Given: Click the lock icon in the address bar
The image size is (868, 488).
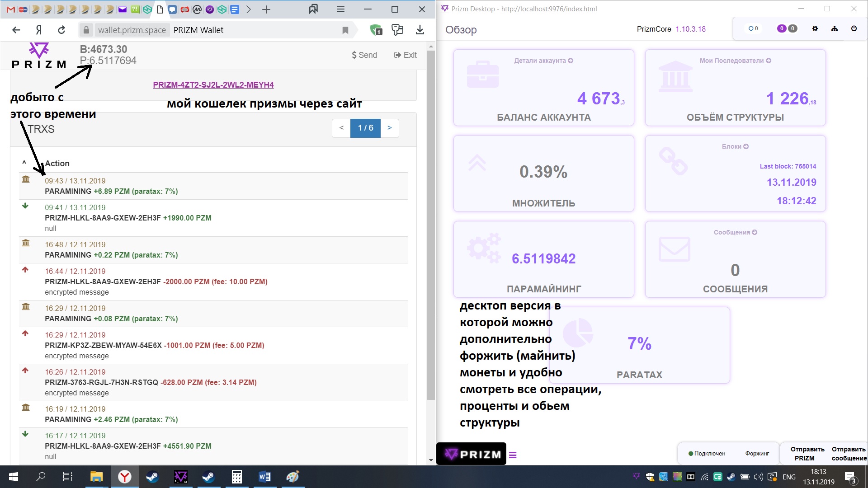Looking at the screenshot, I should pos(86,30).
